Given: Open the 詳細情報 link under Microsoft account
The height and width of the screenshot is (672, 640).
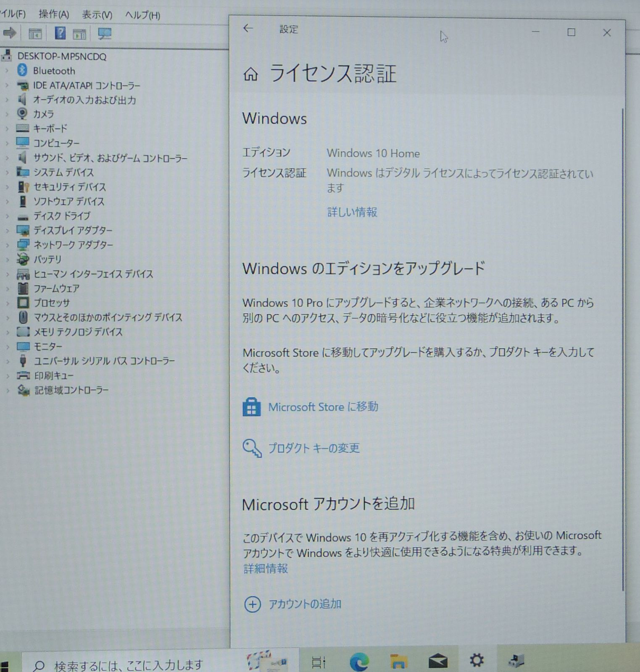Looking at the screenshot, I should [x=266, y=569].
